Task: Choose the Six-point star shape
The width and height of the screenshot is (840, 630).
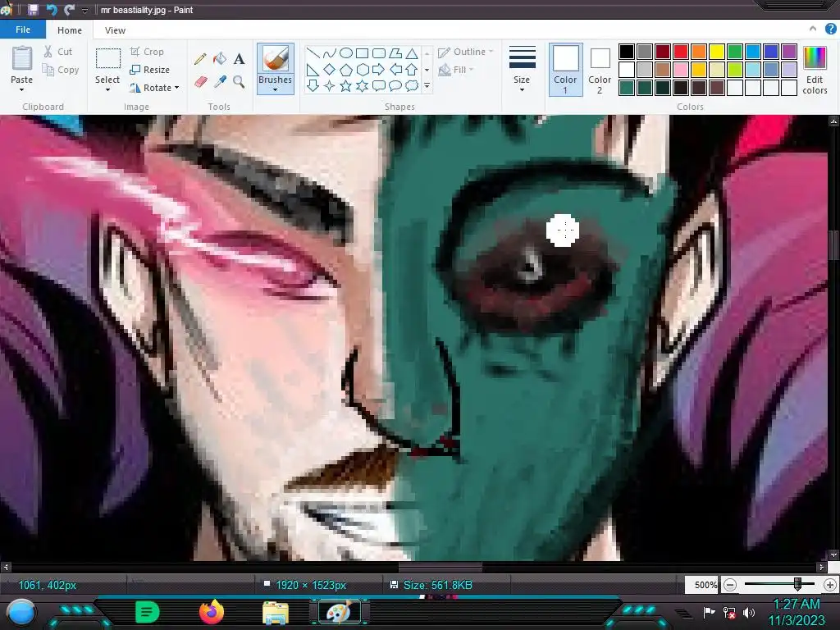Action: [362, 85]
